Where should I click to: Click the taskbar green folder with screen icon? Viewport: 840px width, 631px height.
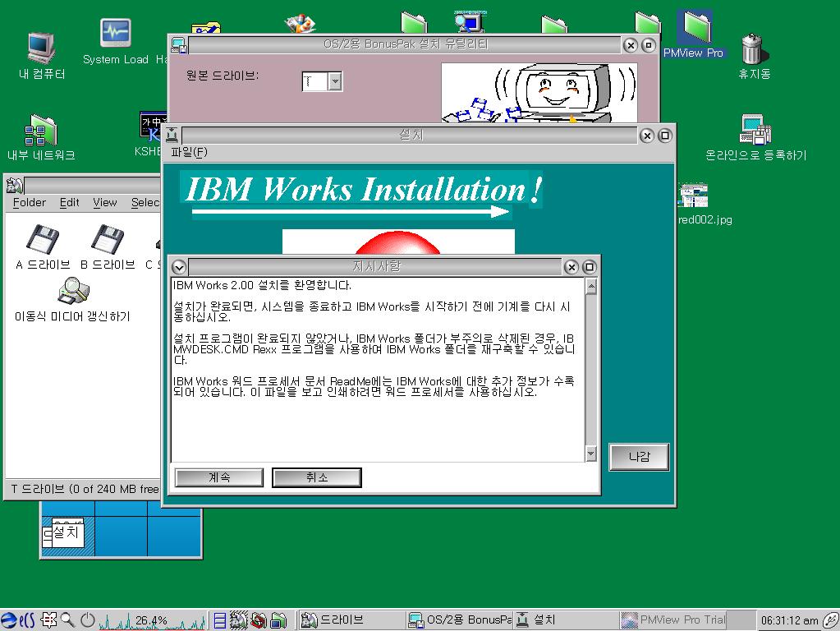pyautogui.click(x=278, y=620)
